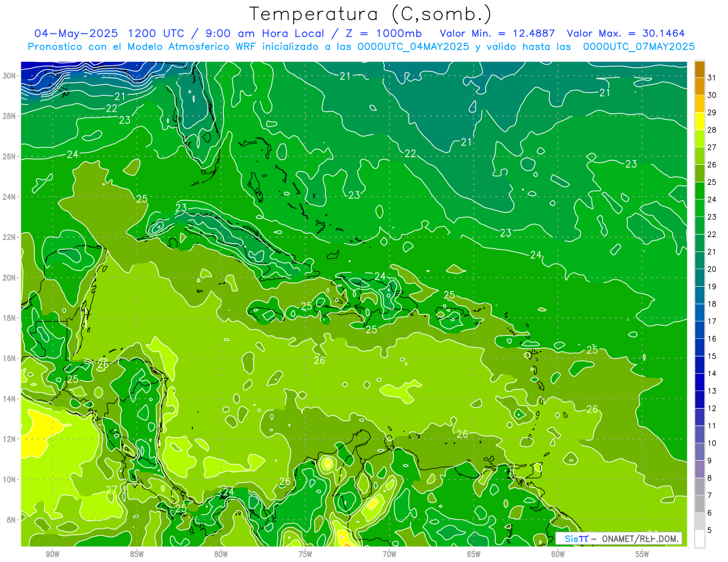Click the 26N latitude axis label
Screen dimensions: 728x562
pyautogui.click(x=9, y=156)
